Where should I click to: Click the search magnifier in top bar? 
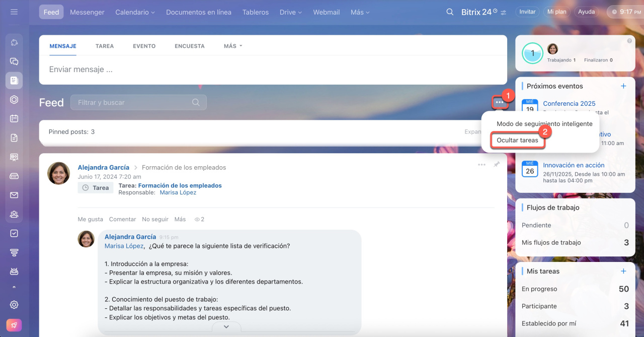tap(450, 12)
